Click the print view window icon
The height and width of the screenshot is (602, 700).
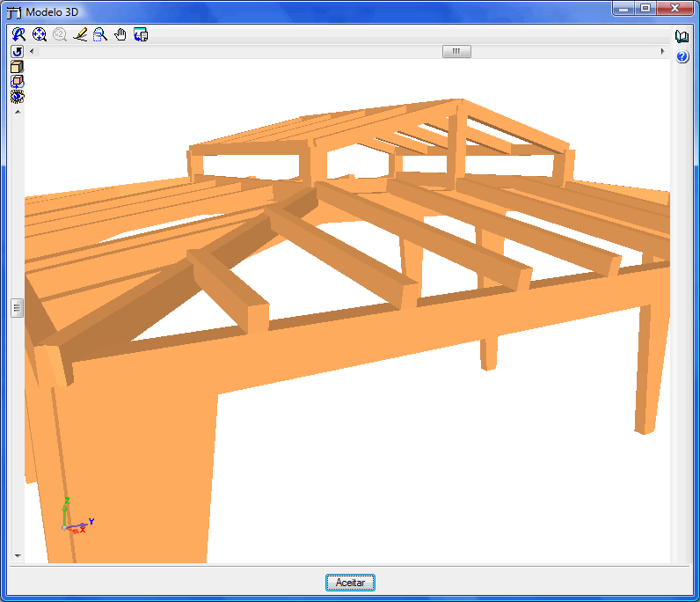point(141,34)
